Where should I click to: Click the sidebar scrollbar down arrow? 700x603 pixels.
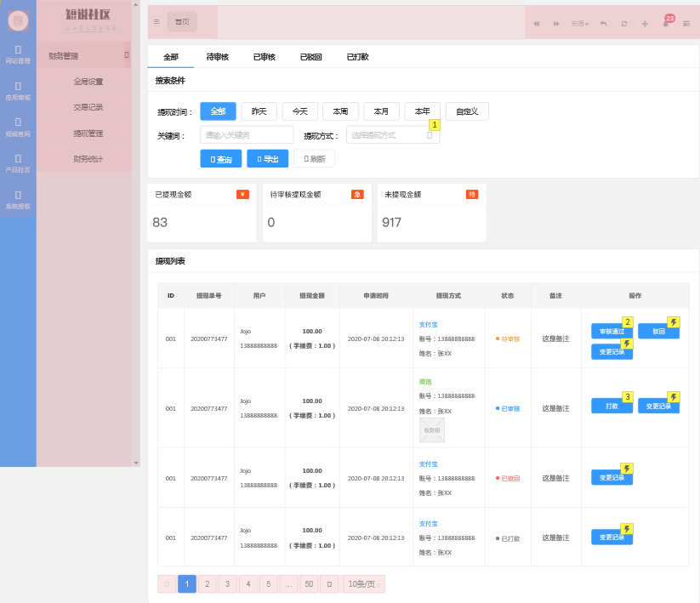coord(136,463)
